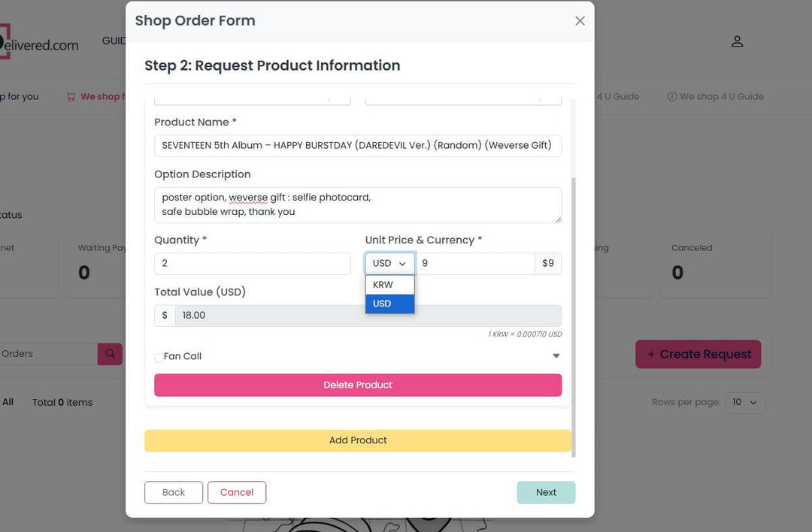The image size is (812, 532).
Task: Edit the Product Name field
Action: click(358, 146)
